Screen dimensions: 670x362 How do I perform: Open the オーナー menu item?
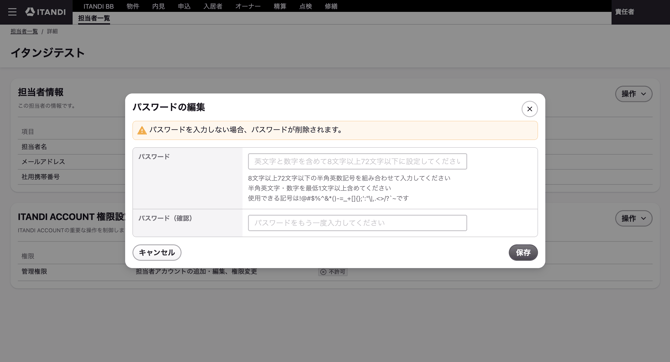pos(248,6)
